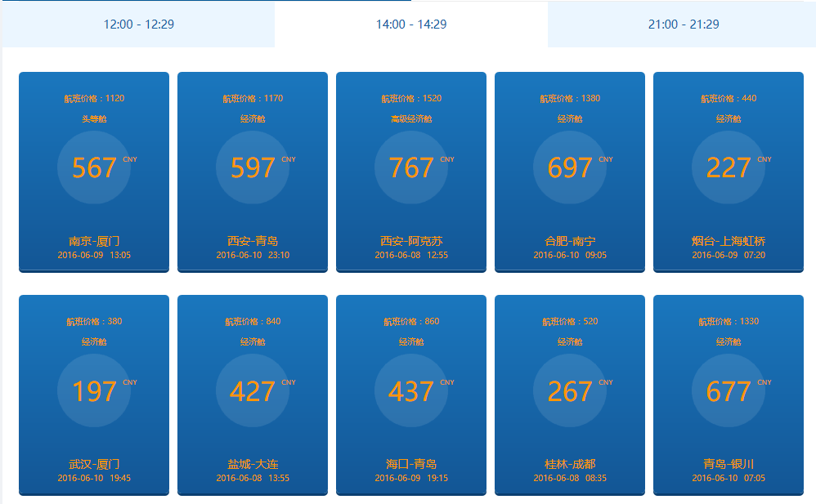Click the 航班价格：1120 label
Viewport: 816px width, 504px height.
[x=94, y=98]
